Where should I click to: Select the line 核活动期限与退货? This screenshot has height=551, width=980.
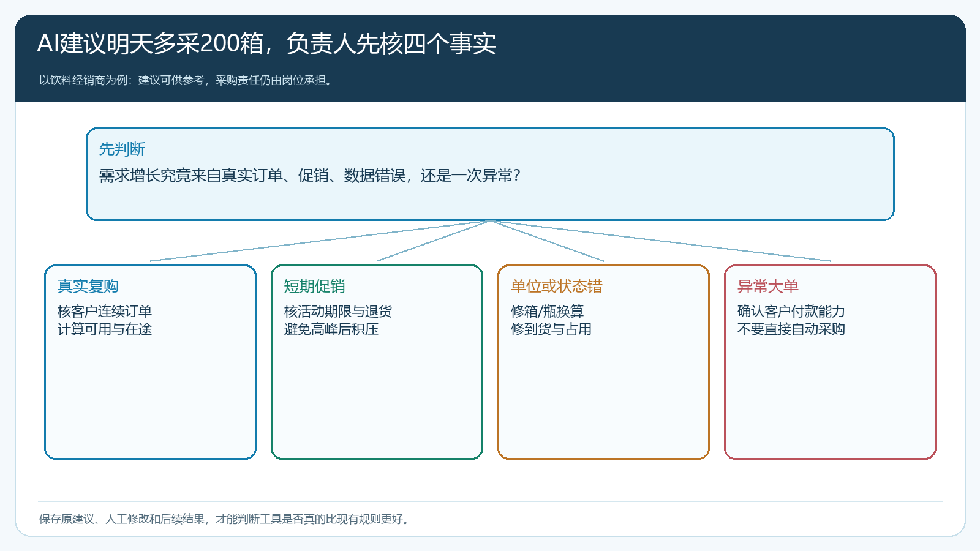337,311
